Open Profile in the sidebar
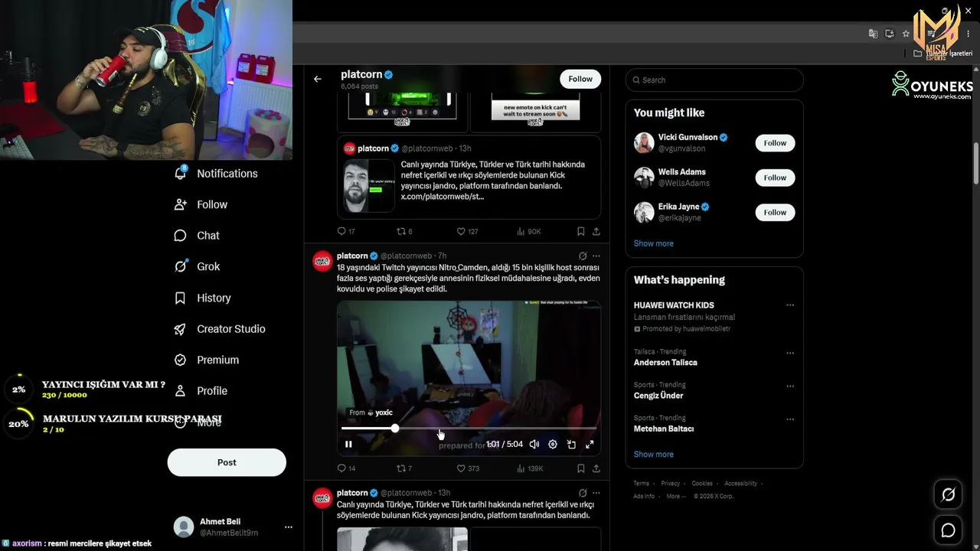980x551 pixels. point(201,391)
